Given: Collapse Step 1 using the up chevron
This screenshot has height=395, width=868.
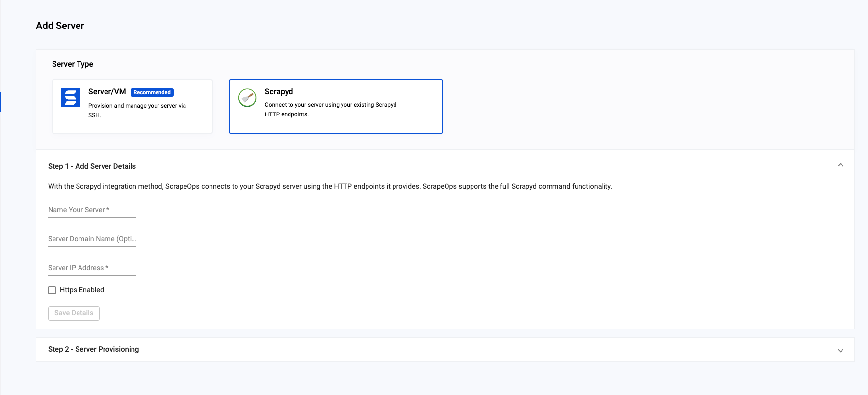Looking at the screenshot, I should click(x=840, y=165).
